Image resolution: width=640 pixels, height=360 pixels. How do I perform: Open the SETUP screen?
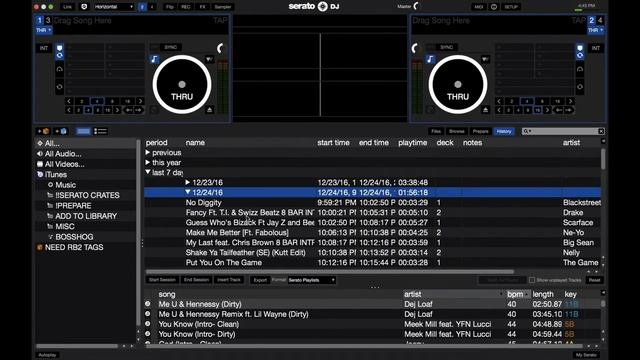pos(511,7)
